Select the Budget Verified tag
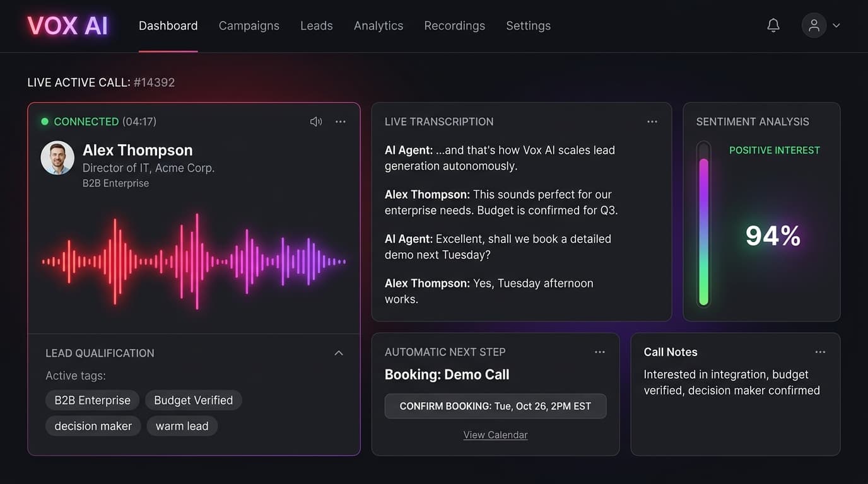 194,400
